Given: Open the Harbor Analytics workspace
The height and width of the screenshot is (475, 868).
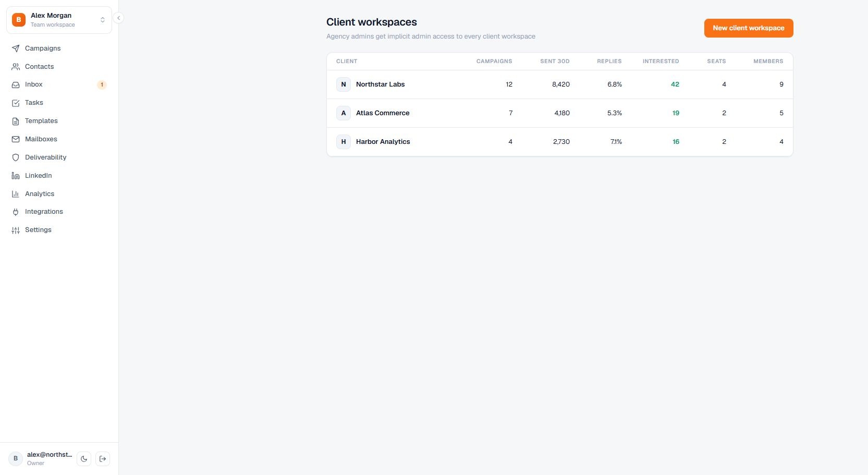Looking at the screenshot, I should pos(383,142).
